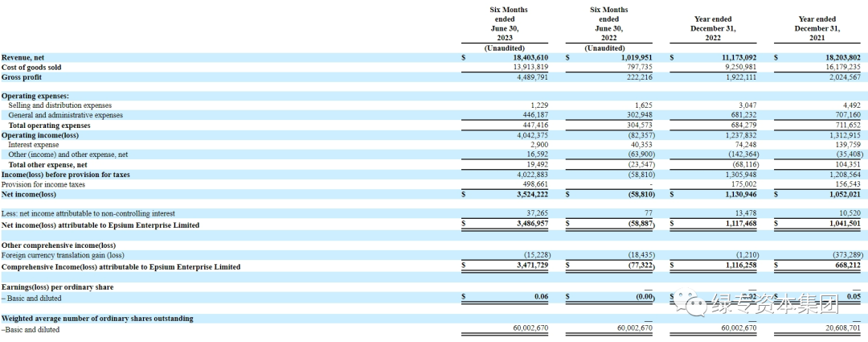868x342 pixels.
Task: Select the "Cost of goods sold" label
Action: click(31, 68)
